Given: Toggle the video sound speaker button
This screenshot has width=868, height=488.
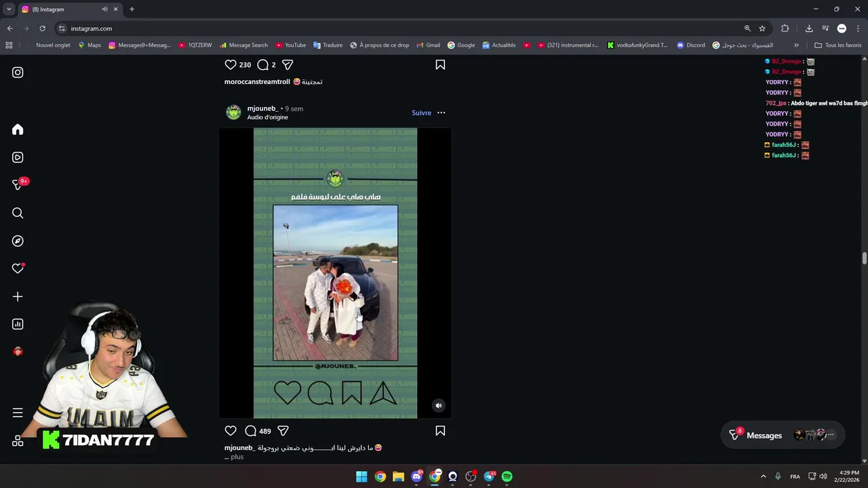Looking at the screenshot, I should pos(439,405).
